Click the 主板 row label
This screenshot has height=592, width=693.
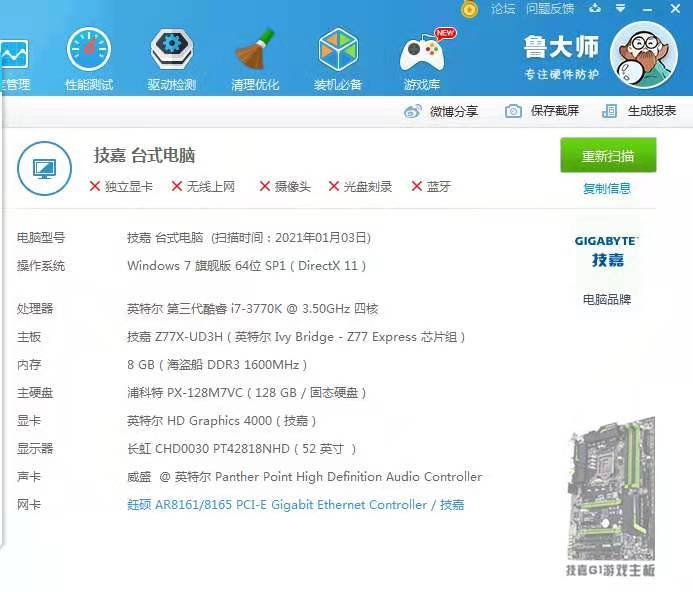click(x=29, y=337)
